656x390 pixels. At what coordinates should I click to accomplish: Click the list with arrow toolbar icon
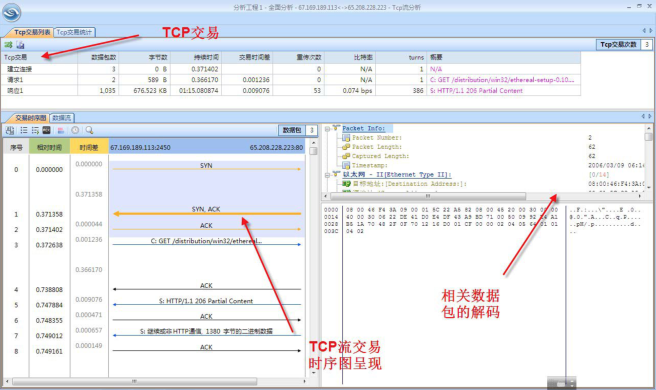(x=35, y=131)
